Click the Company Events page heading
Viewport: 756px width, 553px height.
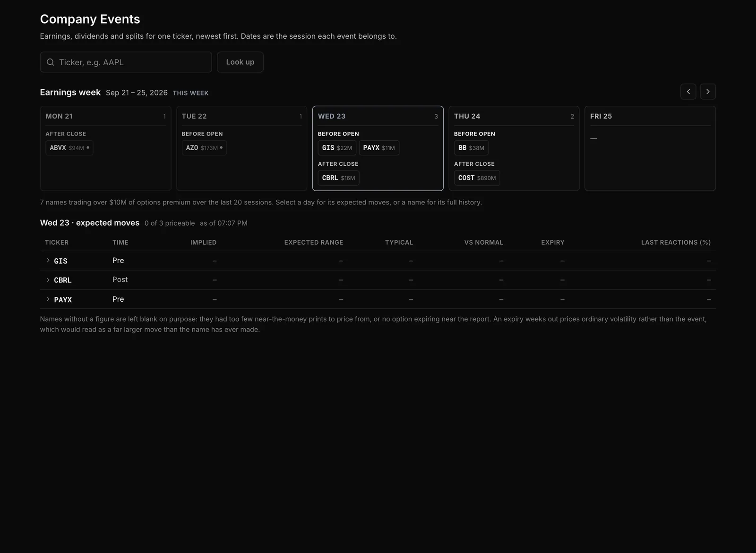pos(90,19)
